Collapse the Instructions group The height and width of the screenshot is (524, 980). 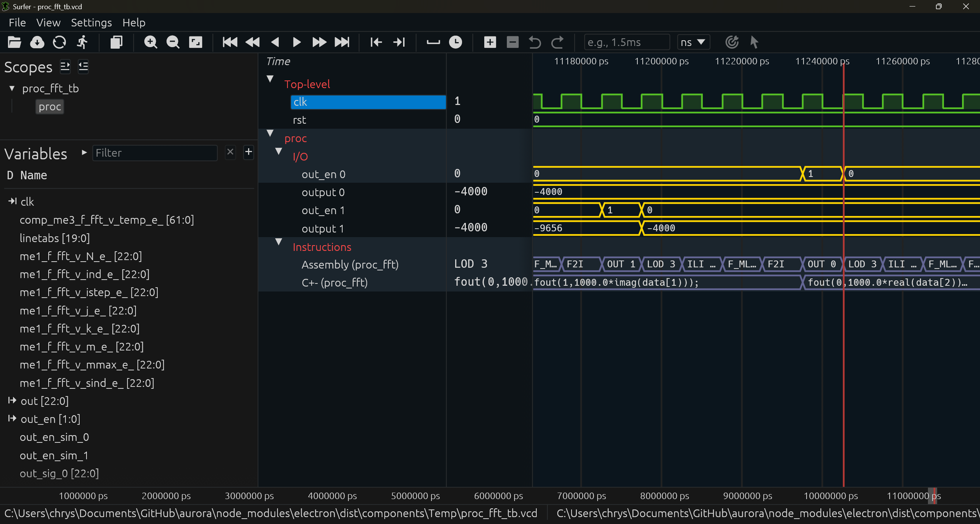click(x=279, y=242)
